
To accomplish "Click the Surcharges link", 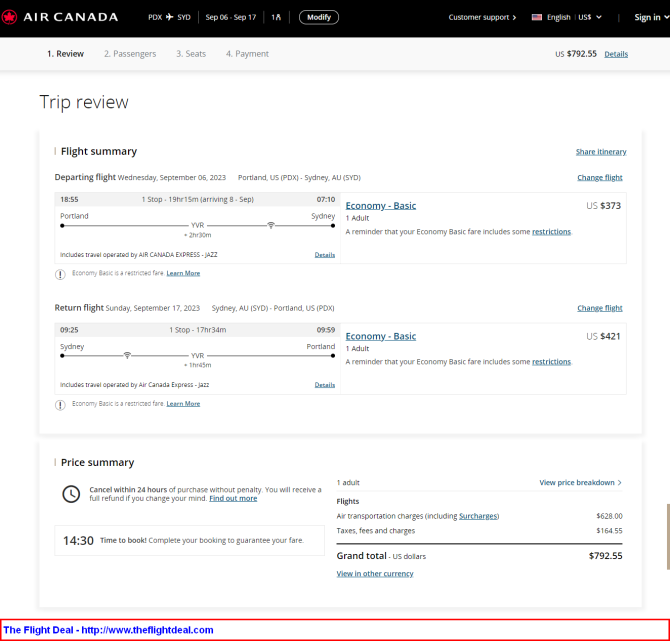I will click(x=478, y=516).
